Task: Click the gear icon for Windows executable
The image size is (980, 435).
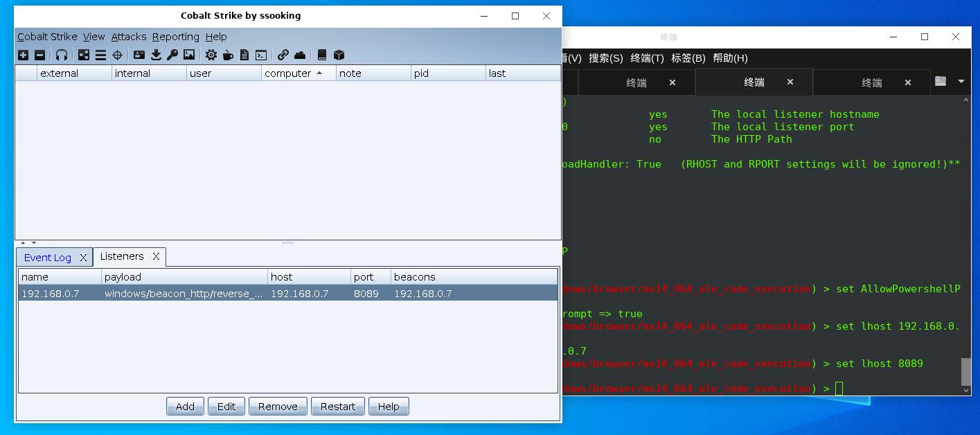Action: 211,55
